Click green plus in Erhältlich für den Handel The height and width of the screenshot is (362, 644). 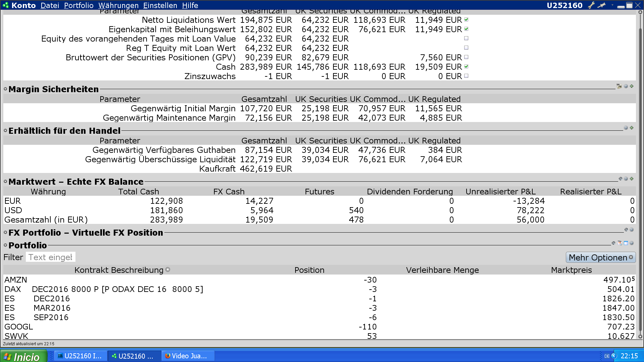pos(632,128)
